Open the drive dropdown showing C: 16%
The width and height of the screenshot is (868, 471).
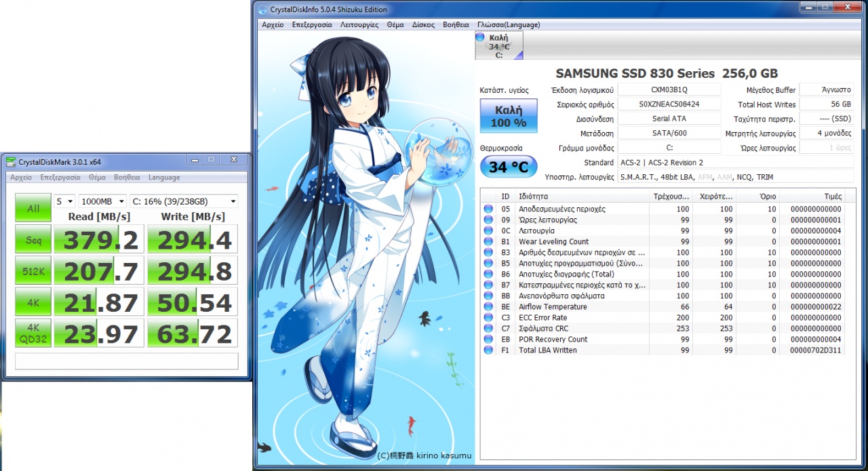pos(184,201)
